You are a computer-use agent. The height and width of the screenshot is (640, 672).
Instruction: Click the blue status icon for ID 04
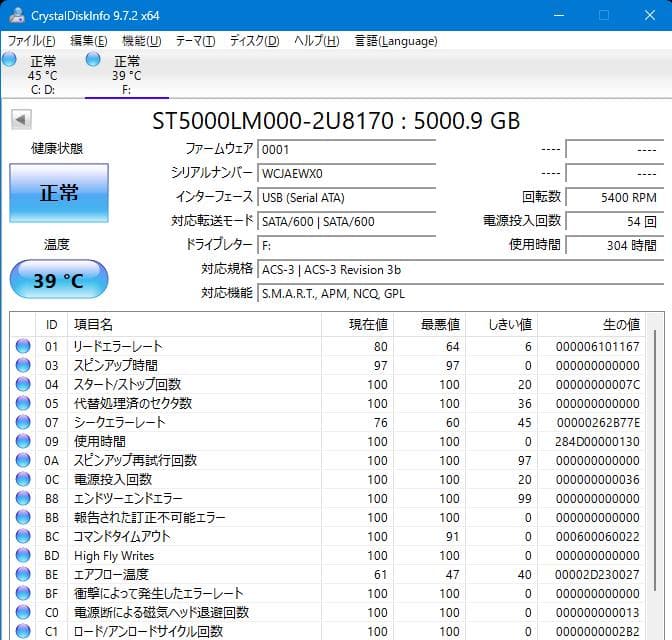pos(23,384)
